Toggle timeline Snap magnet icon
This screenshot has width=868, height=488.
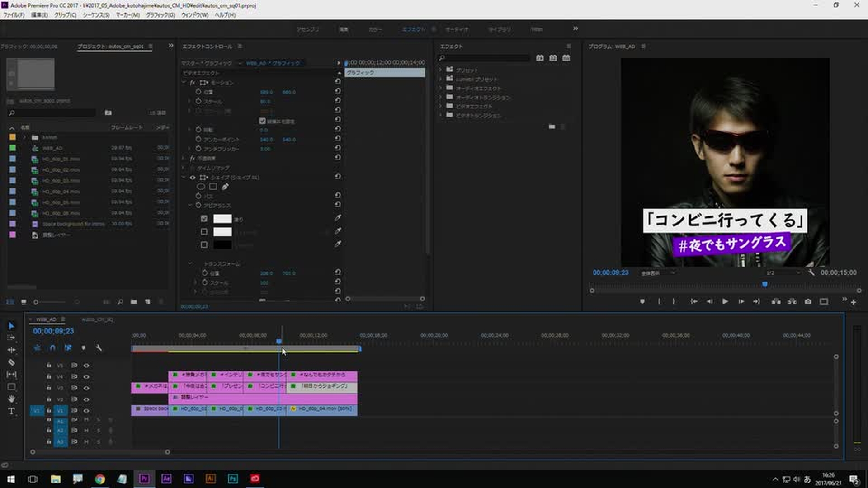coord(53,347)
